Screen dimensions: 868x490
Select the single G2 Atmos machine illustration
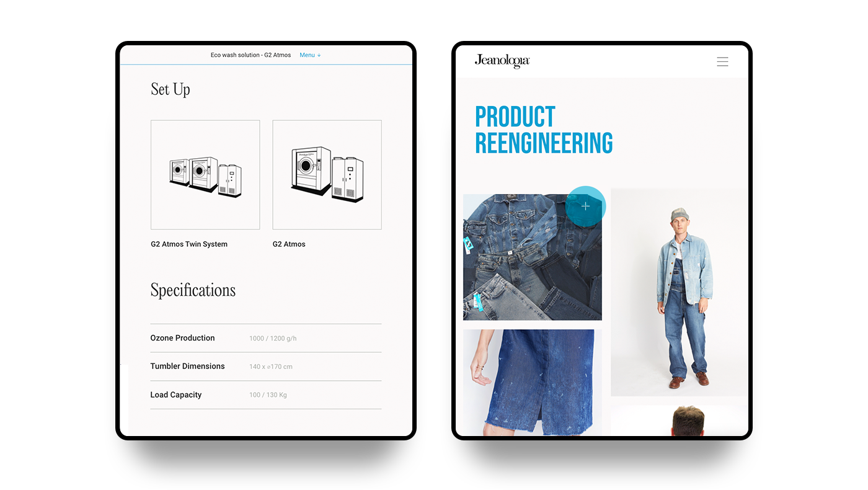pos(327,175)
